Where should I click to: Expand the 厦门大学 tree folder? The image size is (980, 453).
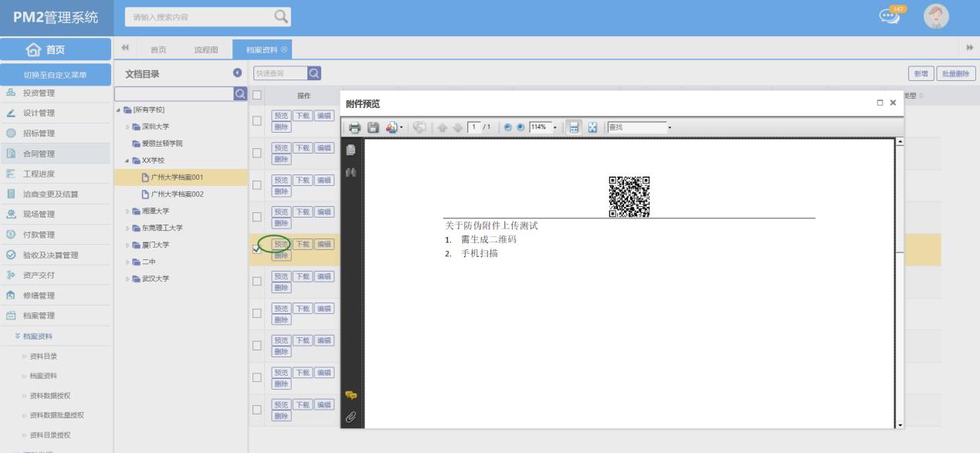point(129,245)
